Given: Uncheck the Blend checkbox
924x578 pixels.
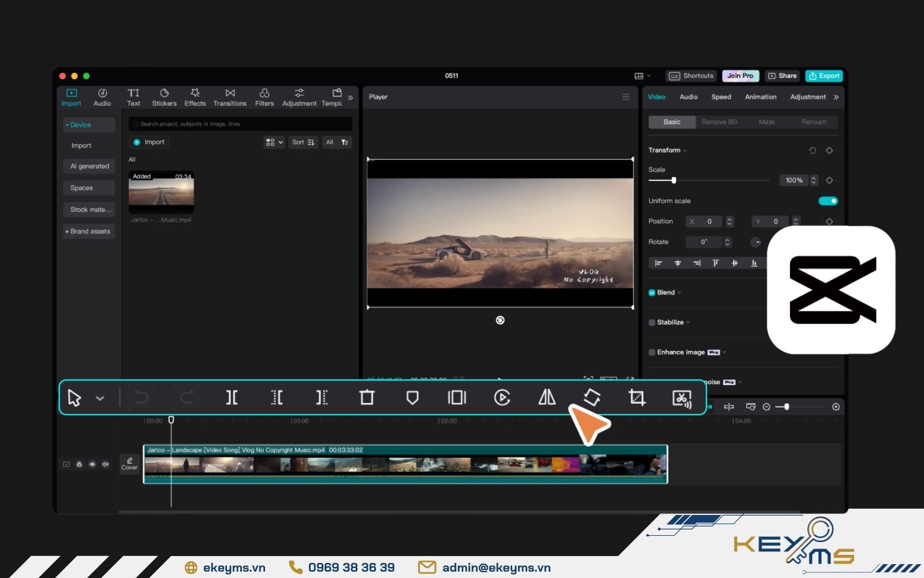Looking at the screenshot, I should [x=652, y=292].
